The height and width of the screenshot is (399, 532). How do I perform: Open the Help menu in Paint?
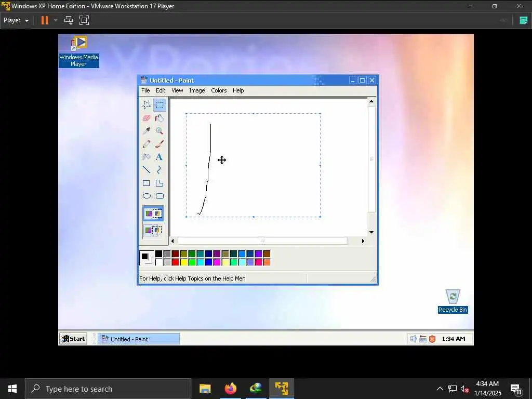click(x=238, y=90)
